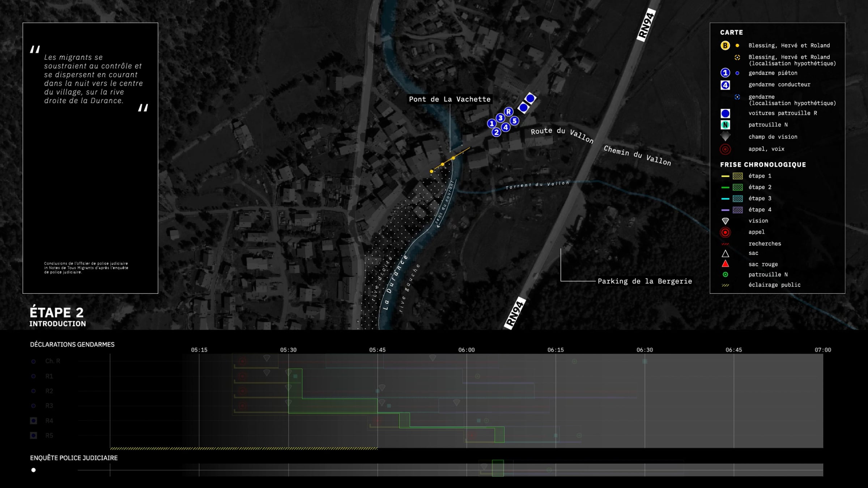Viewport: 868px width, 488px height.
Task: Toggle the Ch. R row marker
Action: pos(33,361)
